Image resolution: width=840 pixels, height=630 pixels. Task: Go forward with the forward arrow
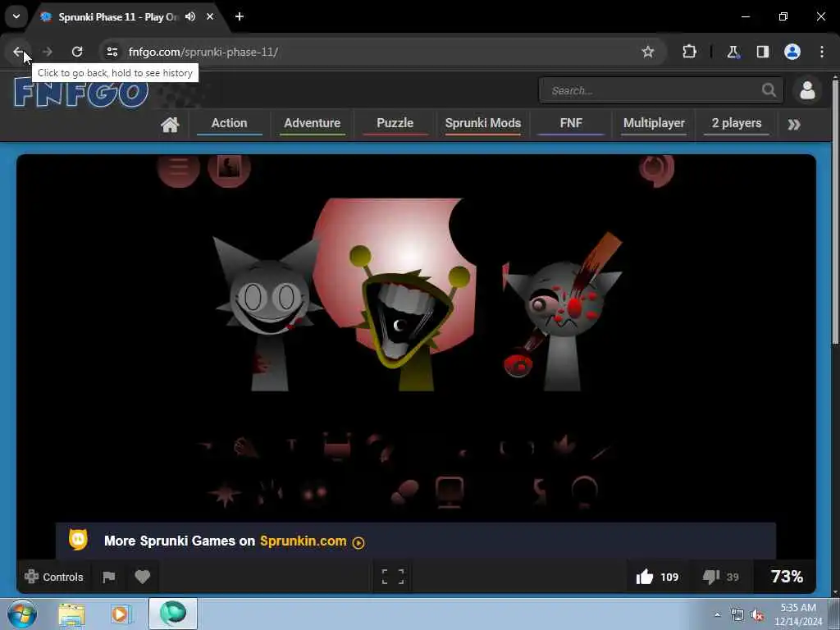pyautogui.click(x=47, y=52)
